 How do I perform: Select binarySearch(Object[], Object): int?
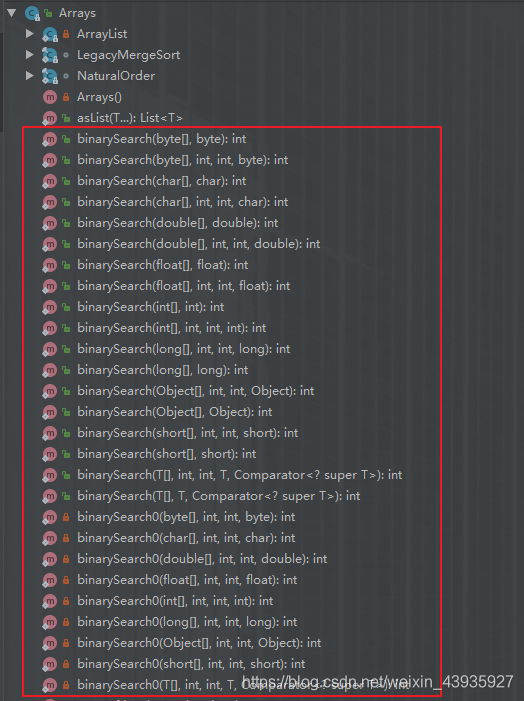click(174, 412)
